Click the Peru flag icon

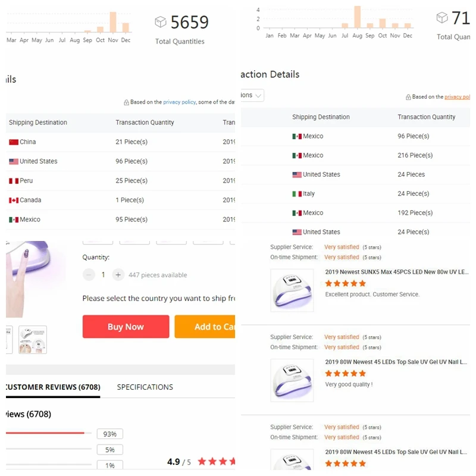(x=14, y=181)
